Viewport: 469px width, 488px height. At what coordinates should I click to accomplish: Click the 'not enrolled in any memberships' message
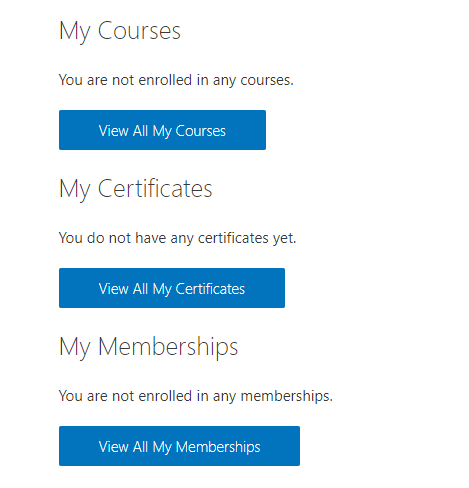tap(196, 396)
